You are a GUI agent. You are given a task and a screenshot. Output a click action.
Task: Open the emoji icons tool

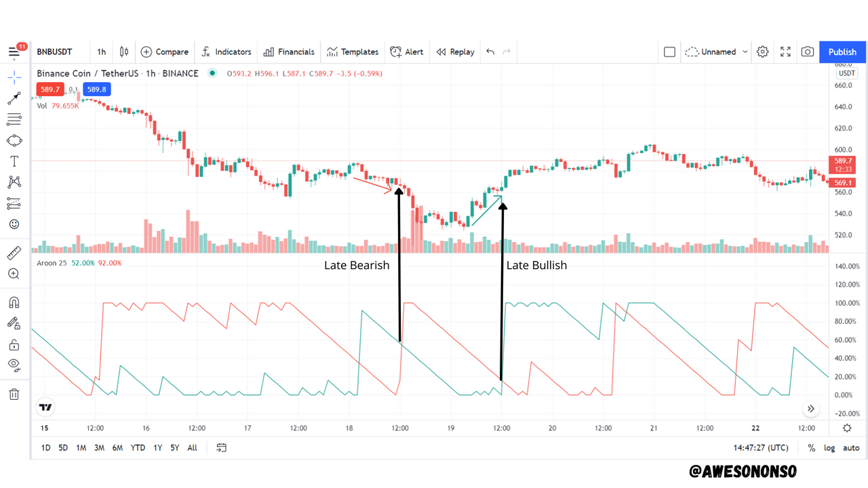tap(14, 224)
